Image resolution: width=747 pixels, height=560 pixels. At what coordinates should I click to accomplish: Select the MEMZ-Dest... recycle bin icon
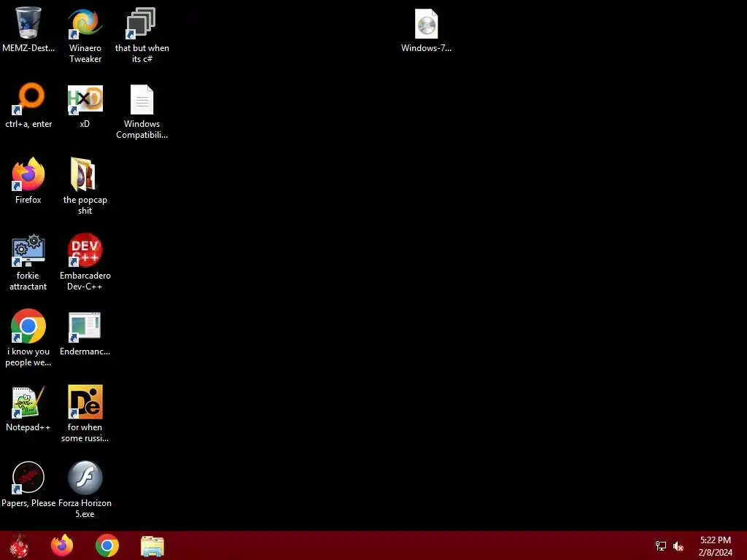pyautogui.click(x=28, y=23)
